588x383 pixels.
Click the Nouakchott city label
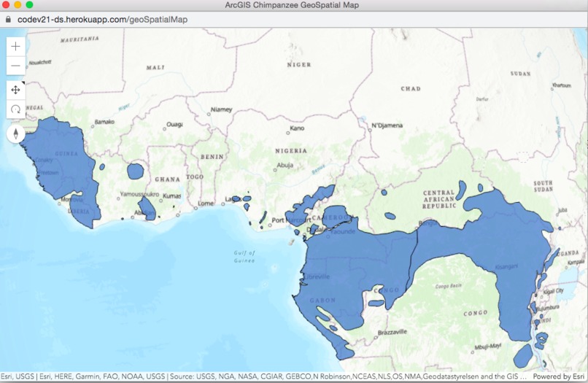[40, 63]
